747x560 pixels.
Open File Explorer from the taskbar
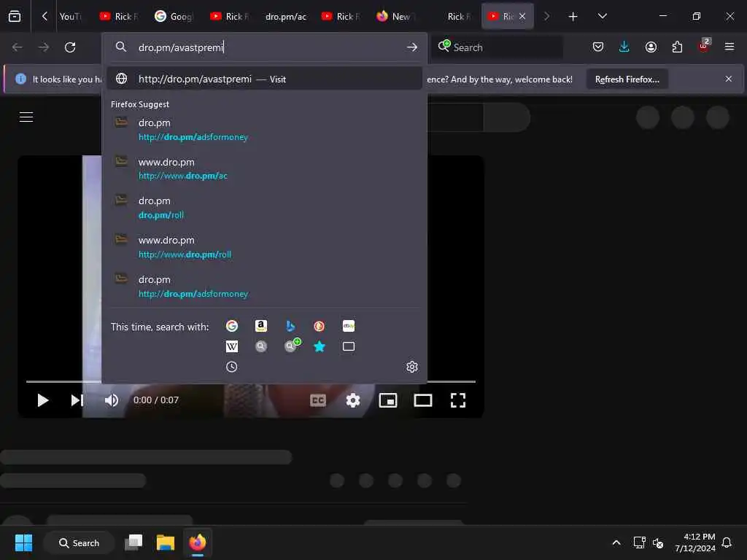pyautogui.click(x=166, y=542)
